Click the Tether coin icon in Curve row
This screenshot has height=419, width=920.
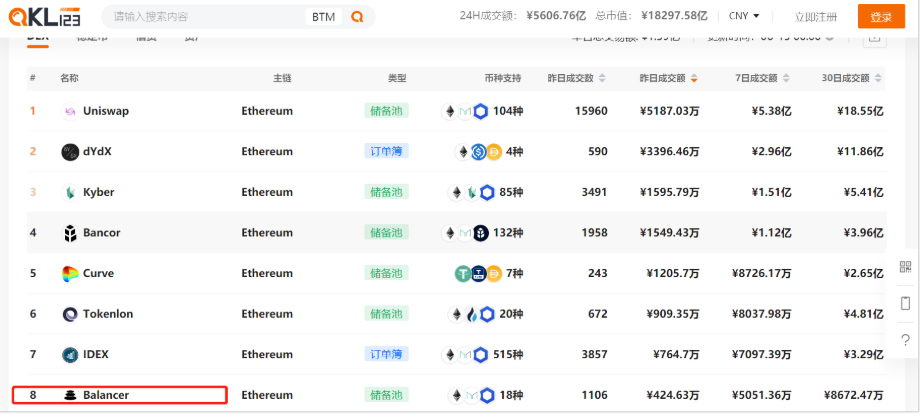coord(463,273)
